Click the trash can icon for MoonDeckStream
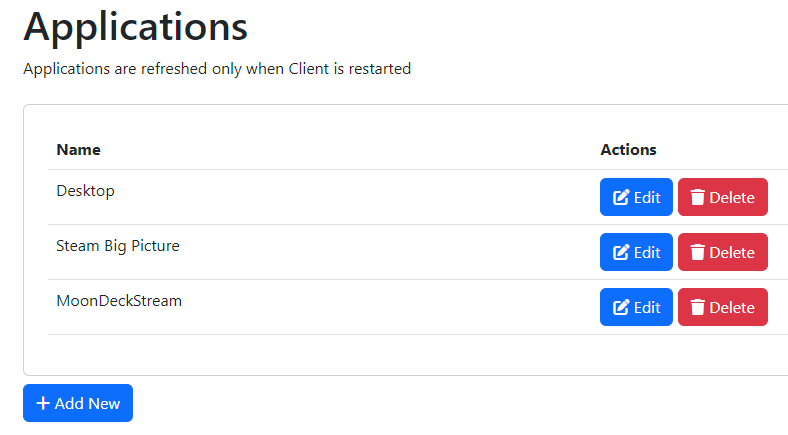Image resolution: width=788 pixels, height=435 pixels. tap(697, 308)
